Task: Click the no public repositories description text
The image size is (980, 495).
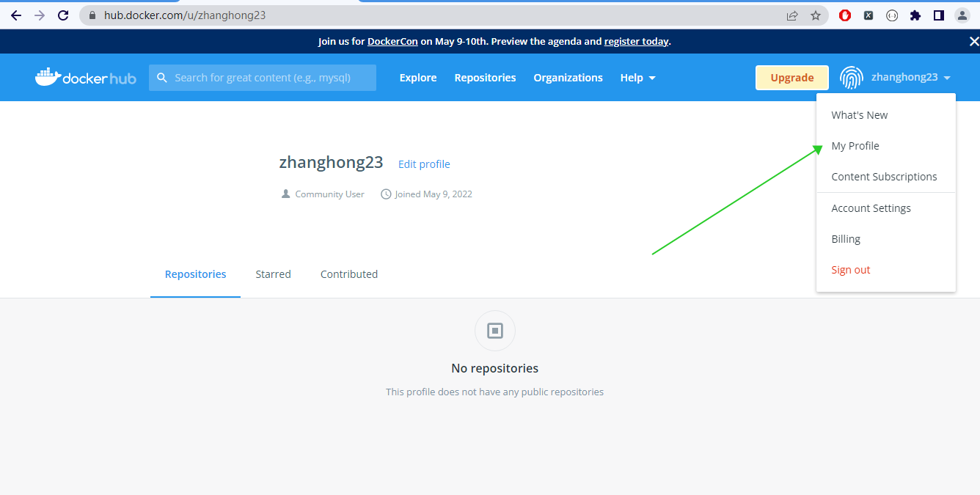Action: [x=495, y=392]
